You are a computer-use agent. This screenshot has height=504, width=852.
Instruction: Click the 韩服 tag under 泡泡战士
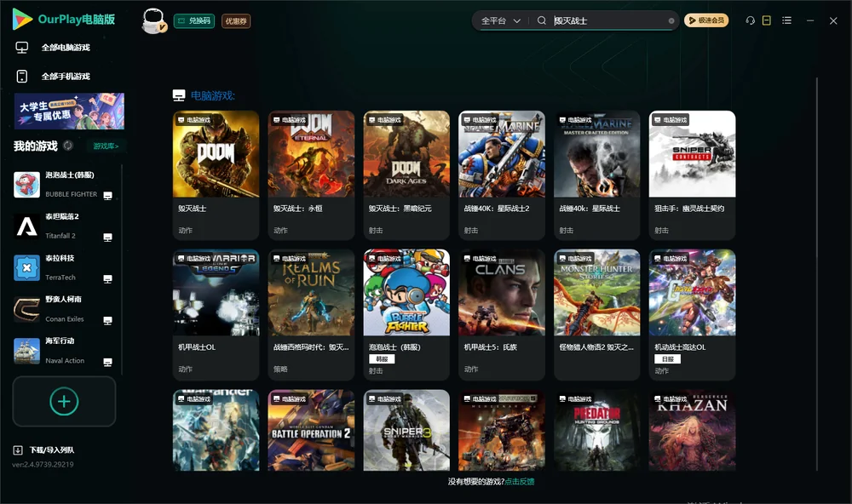[382, 359]
